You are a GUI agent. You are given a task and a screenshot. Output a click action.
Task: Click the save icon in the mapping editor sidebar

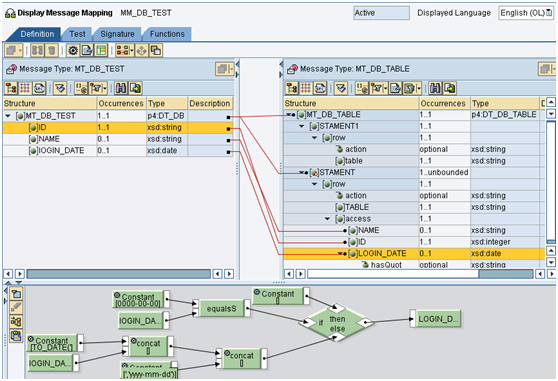pyautogui.click(x=16, y=335)
